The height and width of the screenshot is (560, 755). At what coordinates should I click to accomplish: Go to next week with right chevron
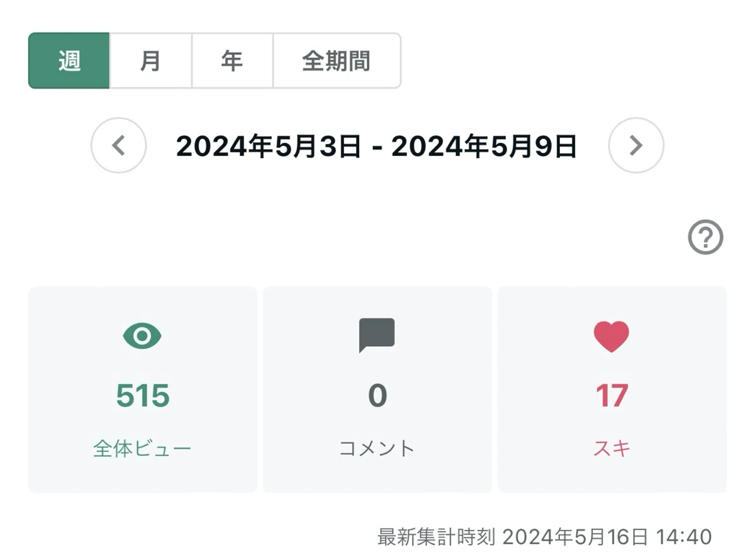pyautogui.click(x=636, y=145)
